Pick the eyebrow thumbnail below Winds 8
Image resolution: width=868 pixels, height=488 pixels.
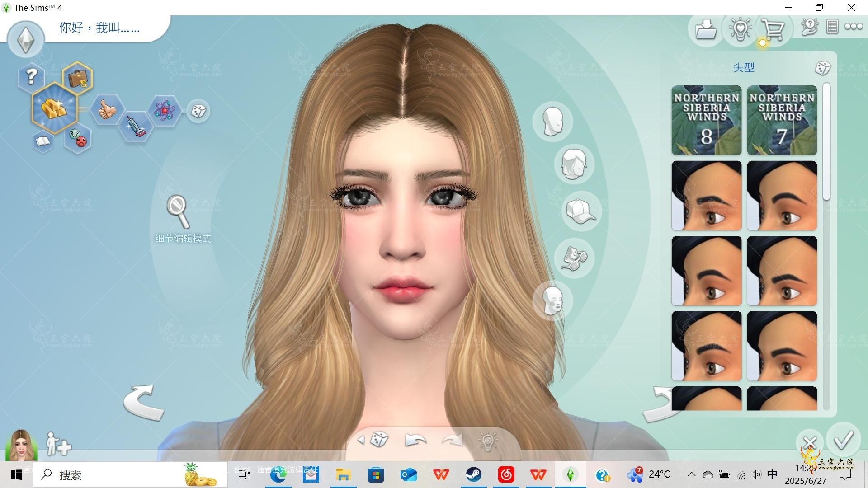pos(707,196)
